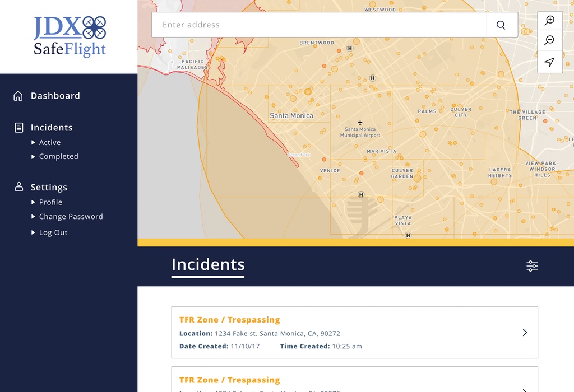
Task: Click the Incidents document icon
Action: tap(18, 128)
